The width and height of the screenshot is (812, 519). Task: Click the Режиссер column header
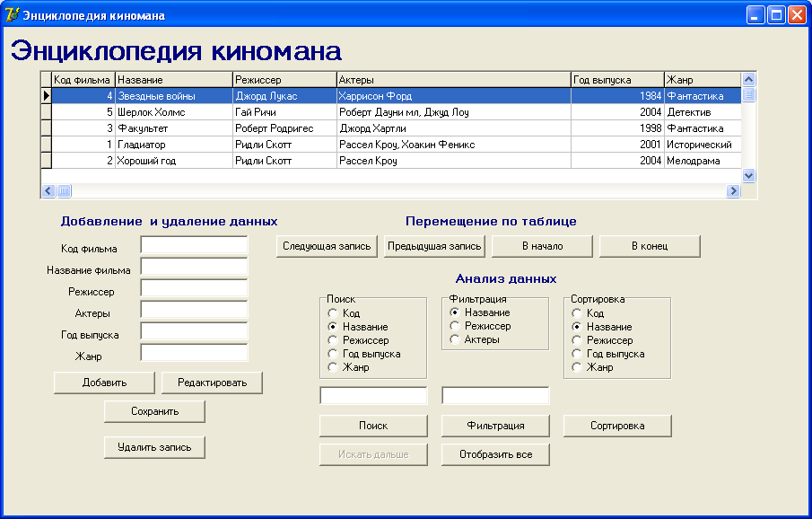(x=284, y=80)
